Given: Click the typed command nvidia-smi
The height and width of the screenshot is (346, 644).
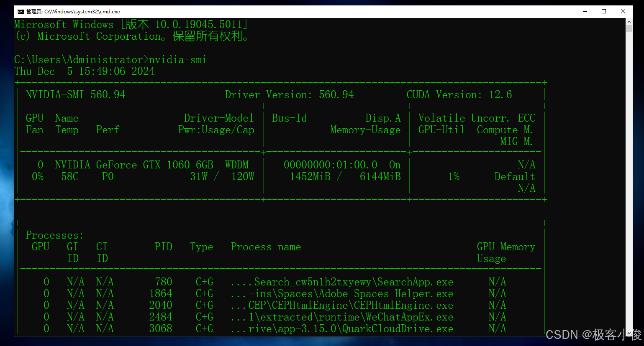Looking at the screenshot, I should pos(178,60).
